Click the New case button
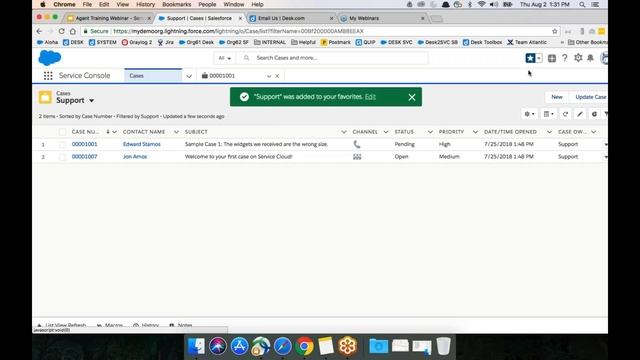This screenshot has width=640, height=360. click(557, 97)
